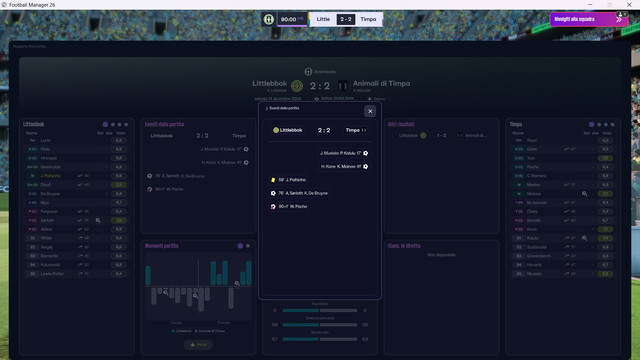Click the goal ball icon for H.Kane 41'
Image resolution: width=640 pixels, height=360 pixels.
click(365, 167)
